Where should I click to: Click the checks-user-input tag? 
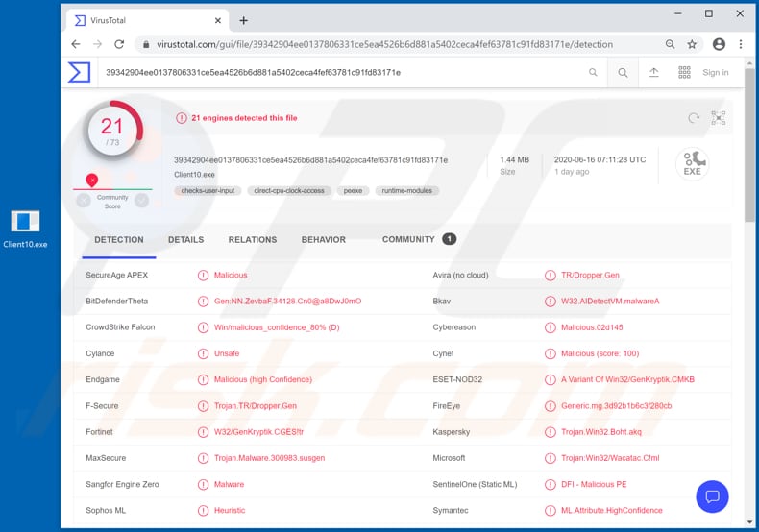pyautogui.click(x=208, y=191)
